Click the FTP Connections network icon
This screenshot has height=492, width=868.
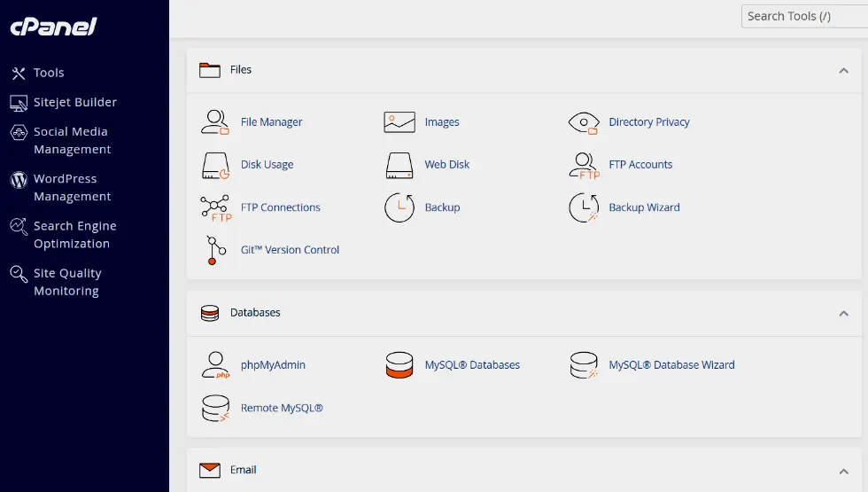coord(216,208)
